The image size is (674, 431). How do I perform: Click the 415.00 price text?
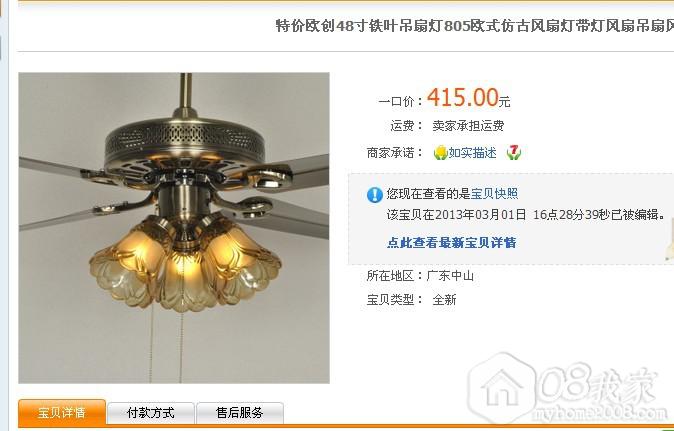pyautogui.click(x=463, y=97)
